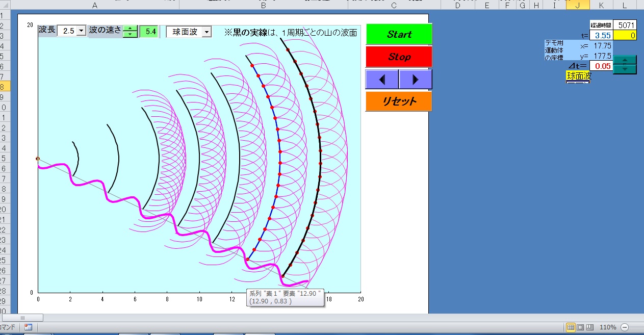Select column E header

pyautogui.click(x=487, y=5)
